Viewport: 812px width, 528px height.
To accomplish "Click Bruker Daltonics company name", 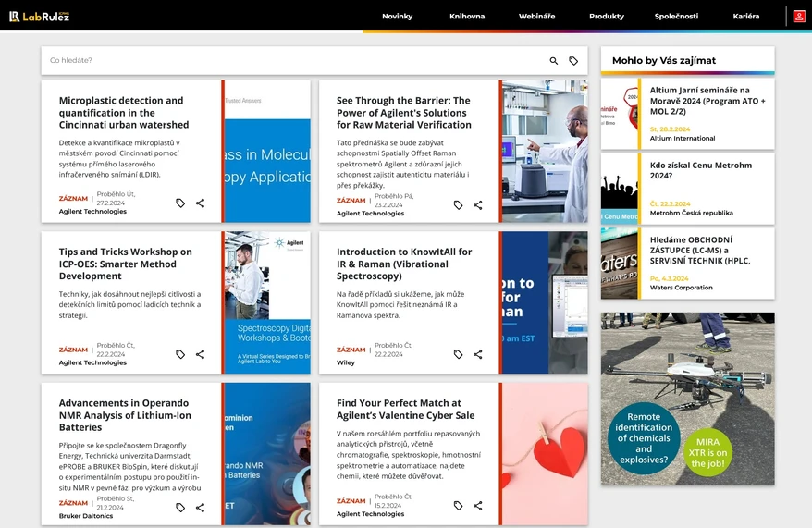I will click(x=86, y=516).
